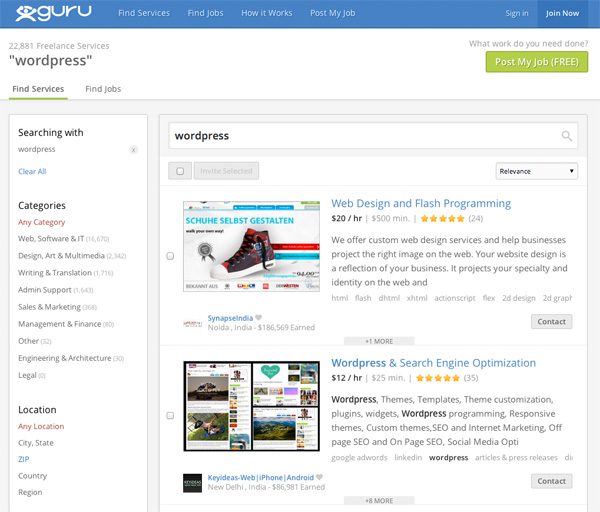The height and width of the screenshot is (512, 600).
Task: Contact Keyideas-Web with the Contact button
Action: click(x=551, y=481)
